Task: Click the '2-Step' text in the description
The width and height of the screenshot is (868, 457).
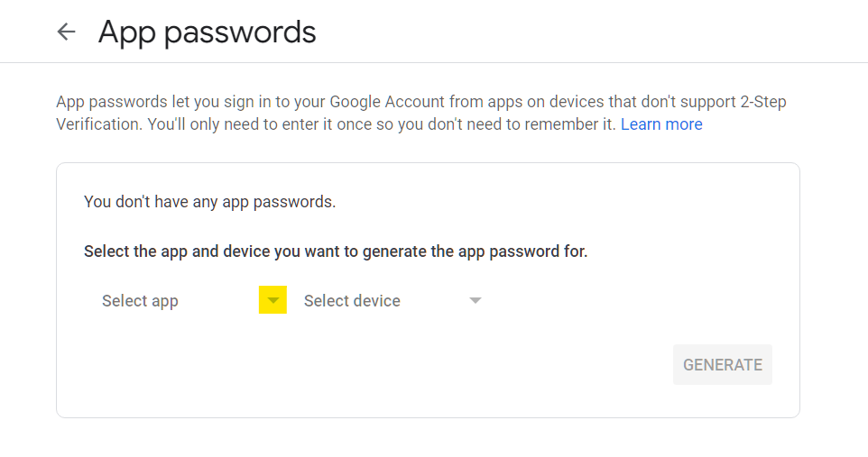Action: [x=763, y=102]
